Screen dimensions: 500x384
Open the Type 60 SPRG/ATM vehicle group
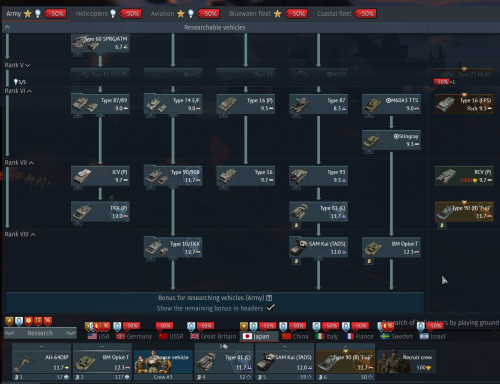point(100,43)
